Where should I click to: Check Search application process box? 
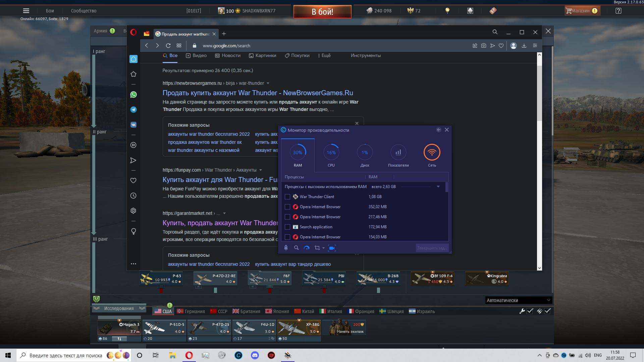287,227
